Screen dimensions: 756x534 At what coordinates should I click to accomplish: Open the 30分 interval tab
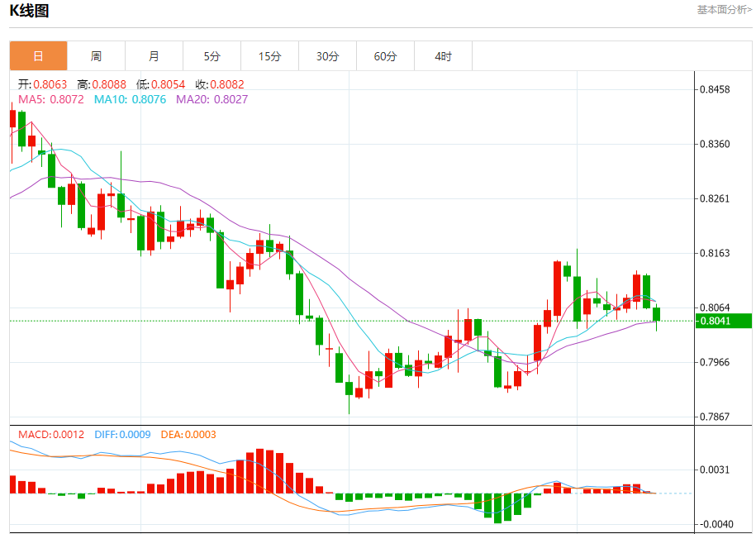[x=327, y=56]
